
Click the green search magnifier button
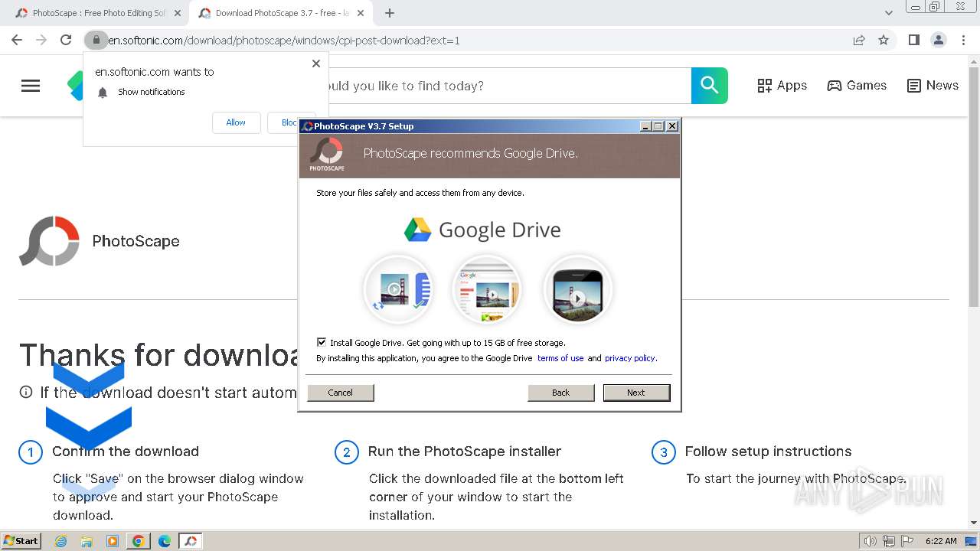click(x=710, y=86)
